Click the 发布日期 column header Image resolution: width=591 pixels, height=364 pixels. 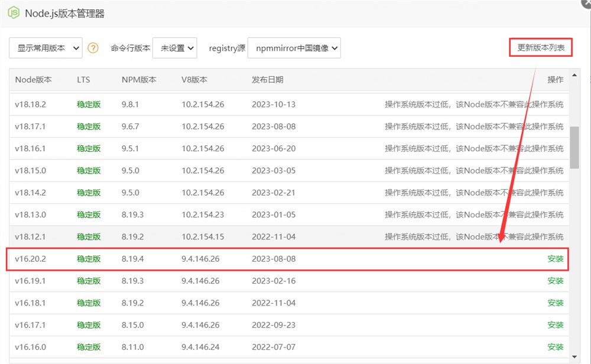267,80
